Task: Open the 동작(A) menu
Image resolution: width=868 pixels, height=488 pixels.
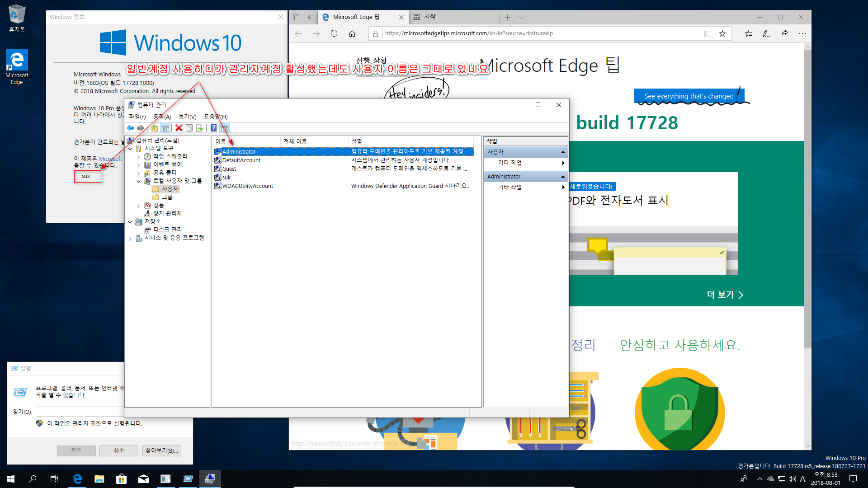Action: click(162, 117)
